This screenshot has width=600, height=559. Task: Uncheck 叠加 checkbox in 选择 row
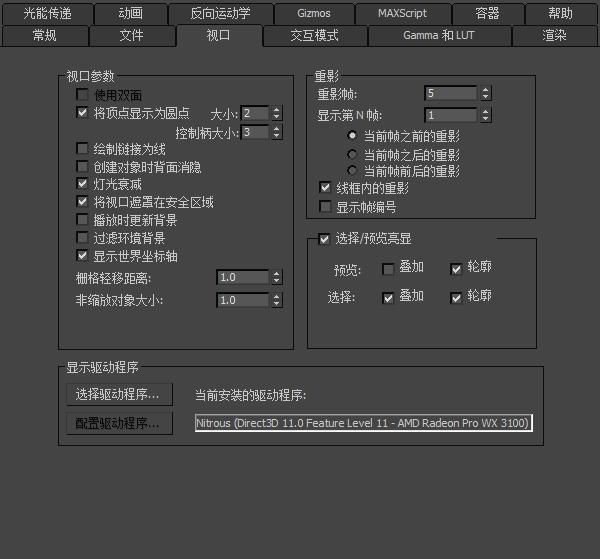[388, 298]
